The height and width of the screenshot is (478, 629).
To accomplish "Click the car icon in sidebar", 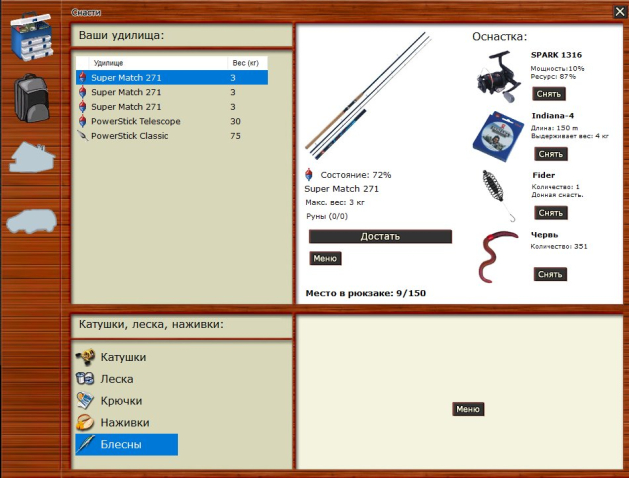I will (x=34, y=221).
